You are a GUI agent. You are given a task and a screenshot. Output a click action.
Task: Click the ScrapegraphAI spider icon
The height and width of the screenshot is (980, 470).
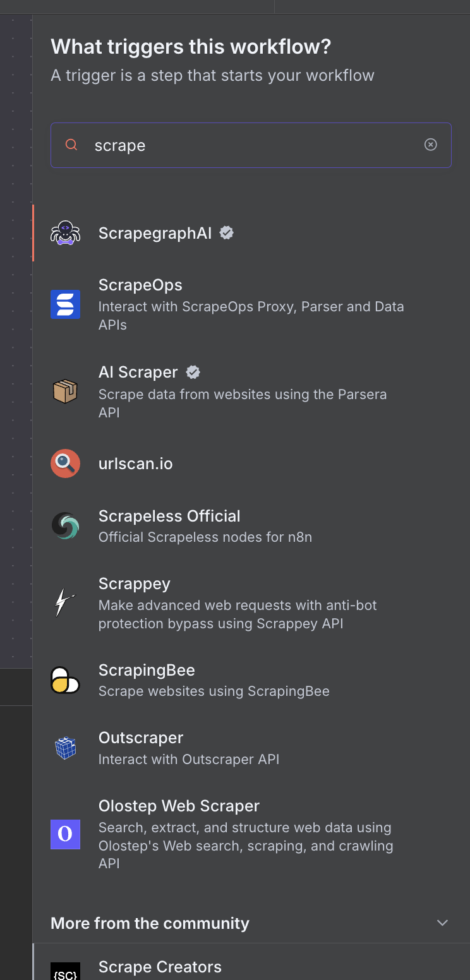[x=65, y=233]
